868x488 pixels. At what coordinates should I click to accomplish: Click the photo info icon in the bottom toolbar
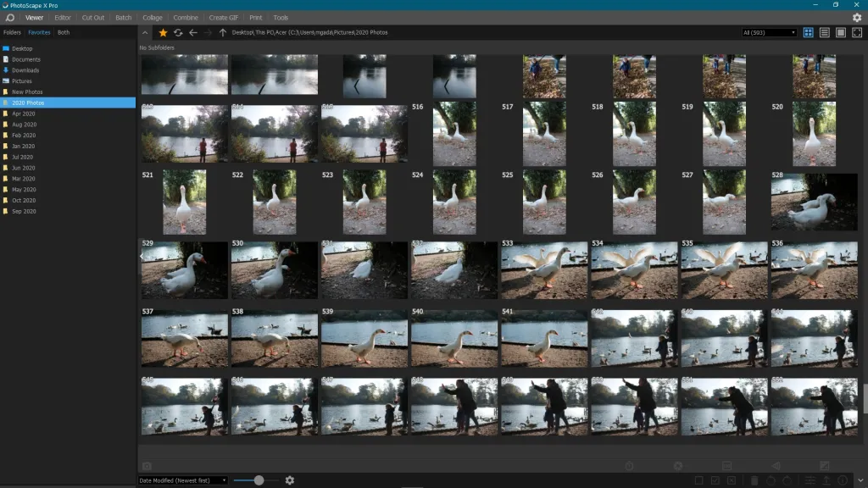[842, 480]
